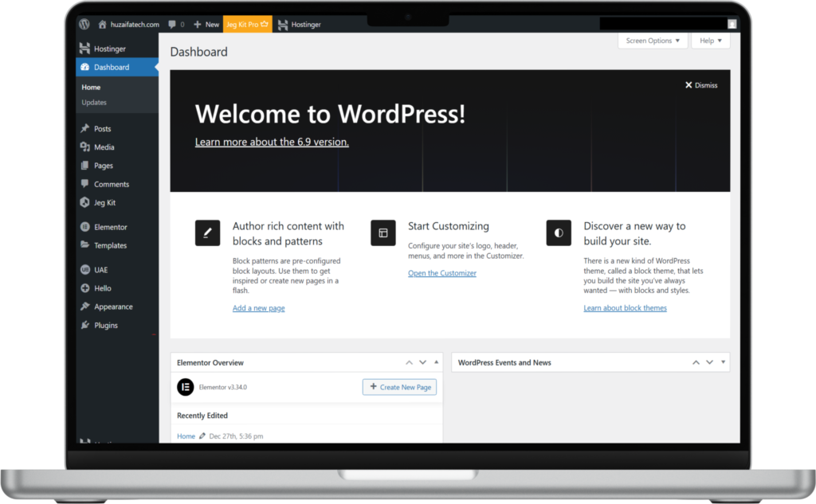This screenshot has width=816, height=504.
Task: Go to Updates submenu under Dashboard
Action: tap(94, 103)
